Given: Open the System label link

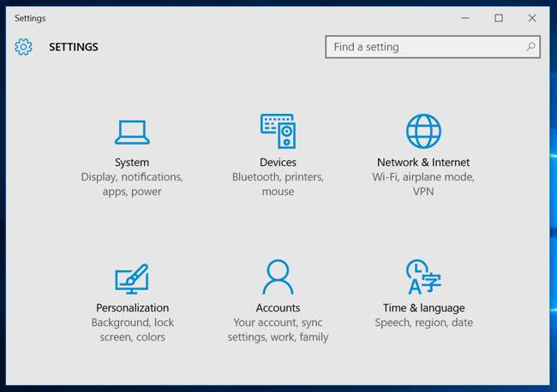Looking at the screenshot, I should tap(132, 163).
